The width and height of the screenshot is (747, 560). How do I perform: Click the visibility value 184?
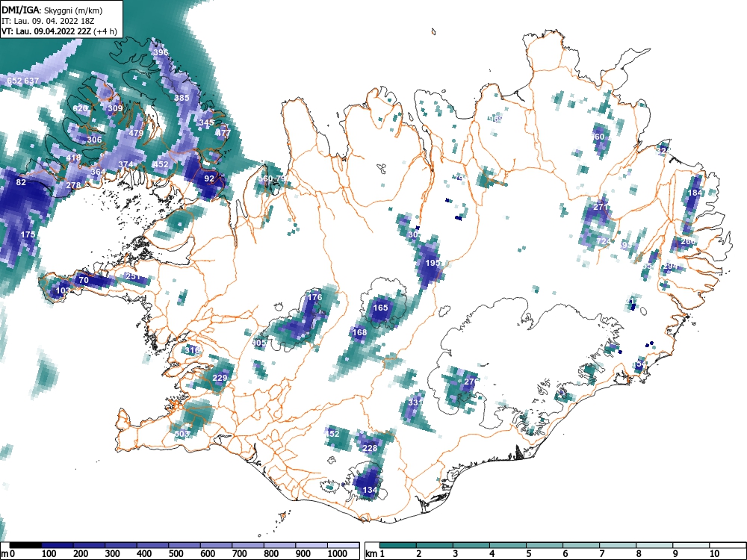[x=695, y=193]
